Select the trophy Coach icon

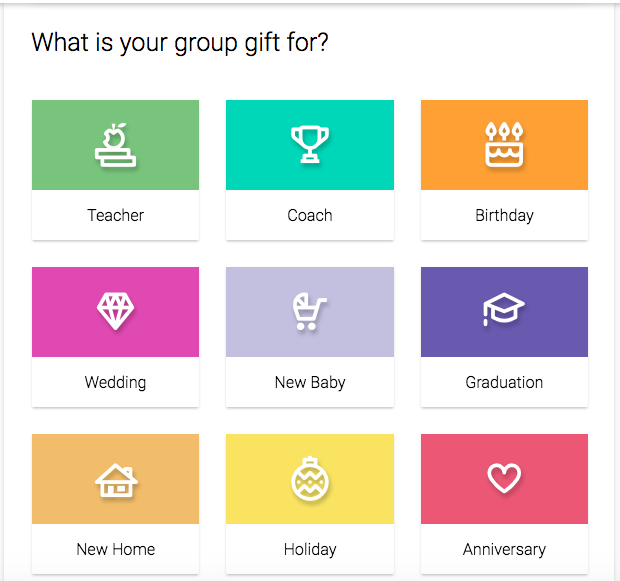pyautogui.click(x=310, y=144)
